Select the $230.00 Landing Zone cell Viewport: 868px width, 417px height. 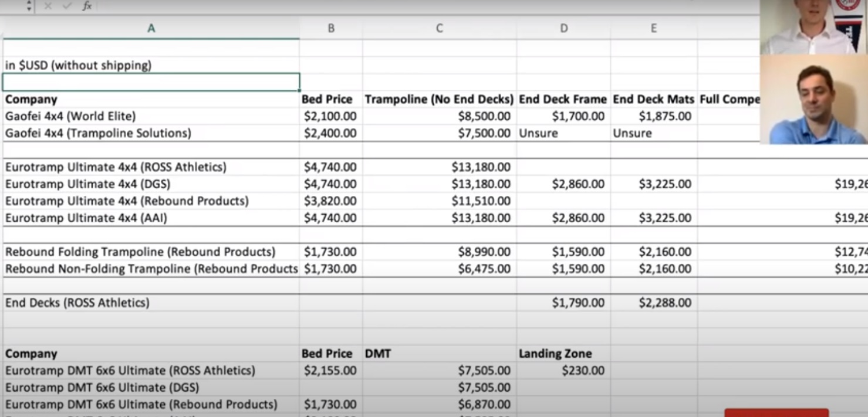(x=563, y=371)
